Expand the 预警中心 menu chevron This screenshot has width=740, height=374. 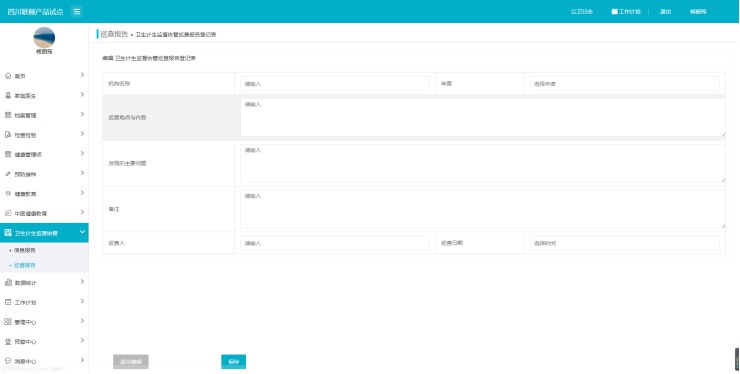(x=82, y=340)
